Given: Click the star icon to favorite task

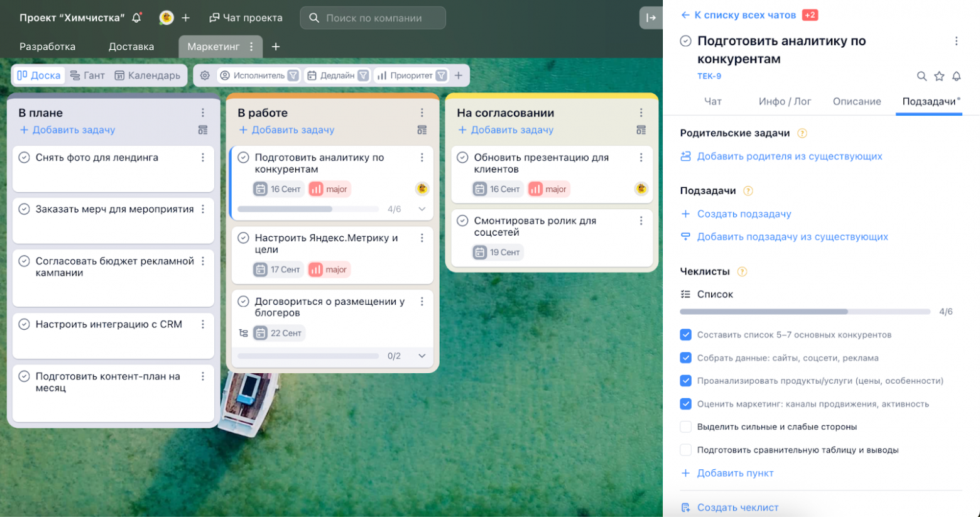Looking at the screenshot, I should 939,76.
